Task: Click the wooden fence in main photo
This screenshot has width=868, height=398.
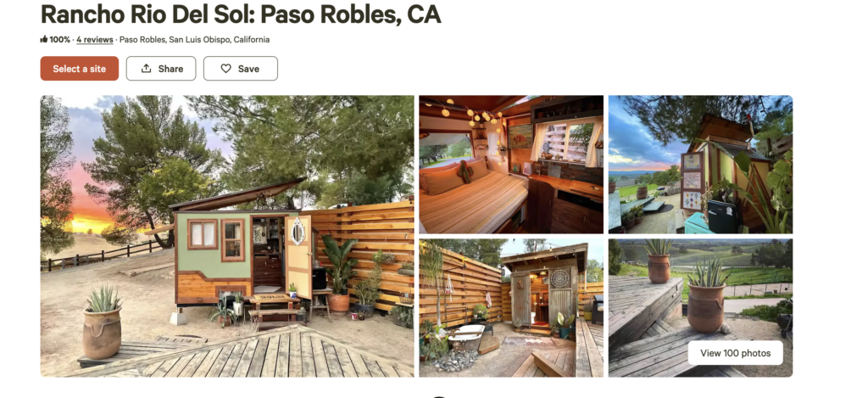Action: pyautogui.click(x=365, y=249)
